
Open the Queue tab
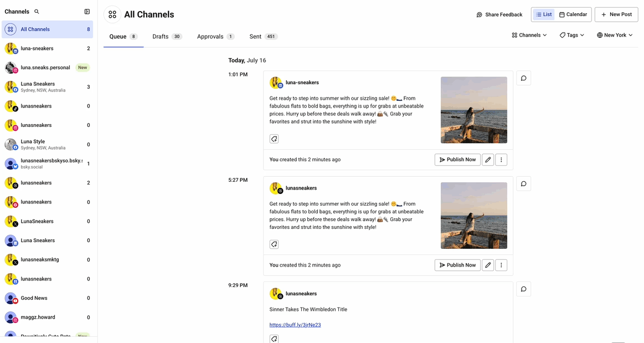(x=123, y=37)
